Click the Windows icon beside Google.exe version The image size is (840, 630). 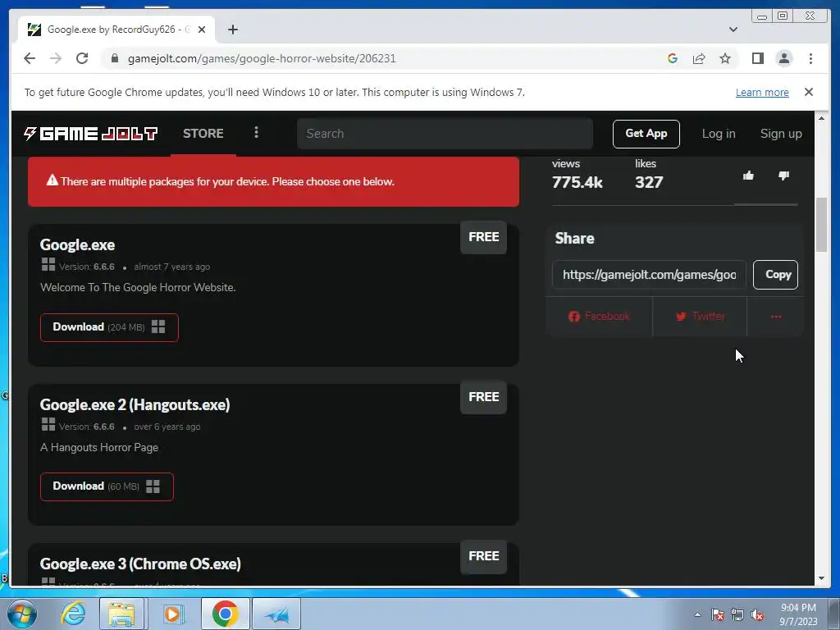[48, 265]
